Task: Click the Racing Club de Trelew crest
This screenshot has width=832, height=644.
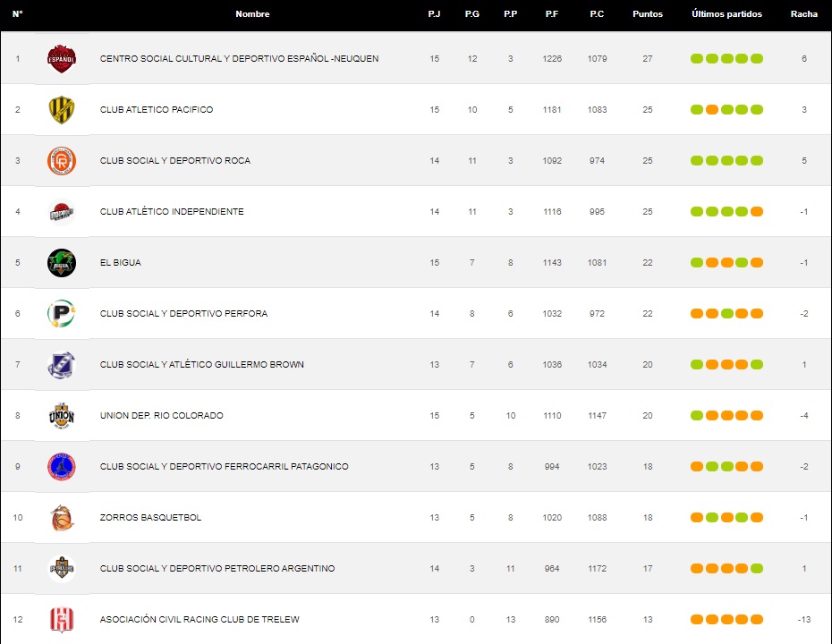Action: [61, 619]
